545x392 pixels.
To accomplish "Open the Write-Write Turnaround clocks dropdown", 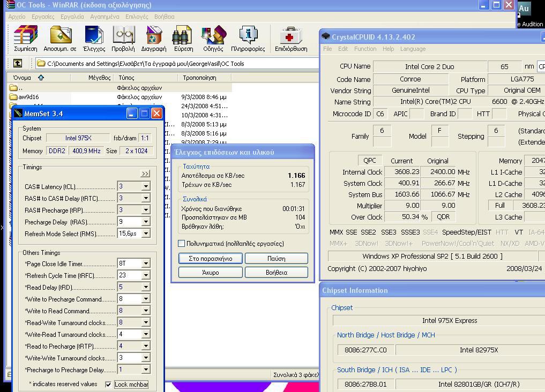I will coord(146,358).
